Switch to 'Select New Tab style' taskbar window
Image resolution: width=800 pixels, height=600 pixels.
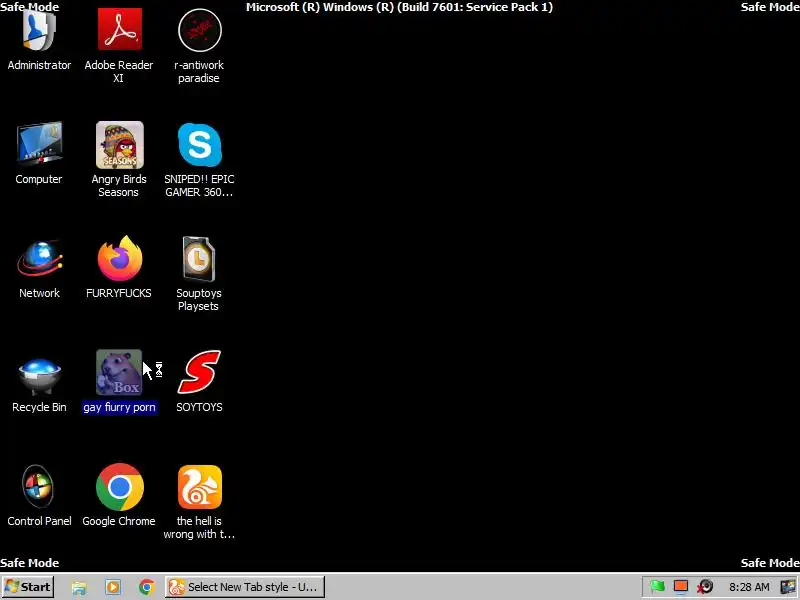[x=244, y=587]
